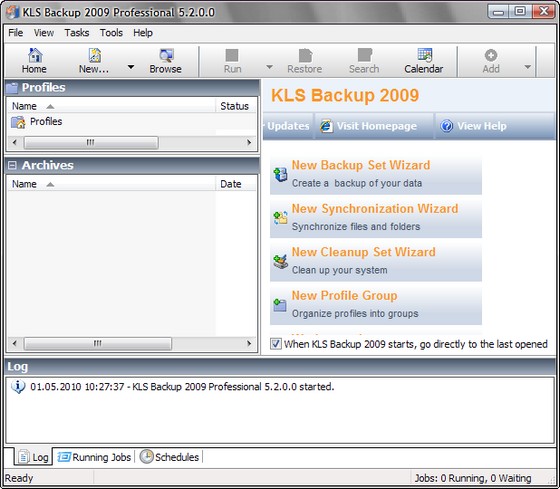Open the View menu
560x489 pixels.
(44, 33)
